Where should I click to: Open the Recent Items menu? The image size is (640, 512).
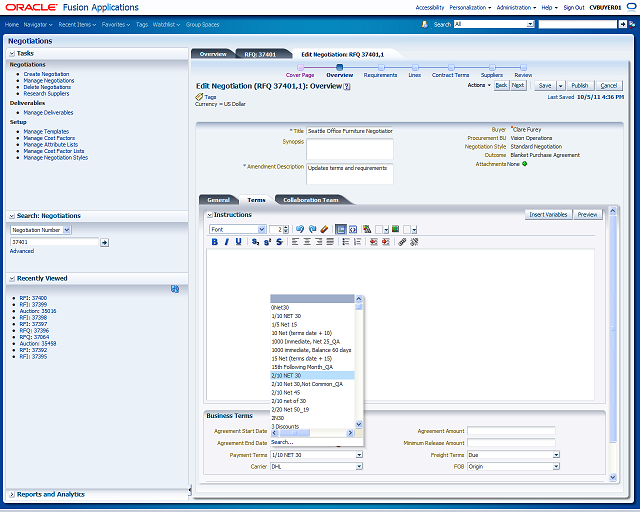point(77,24)
